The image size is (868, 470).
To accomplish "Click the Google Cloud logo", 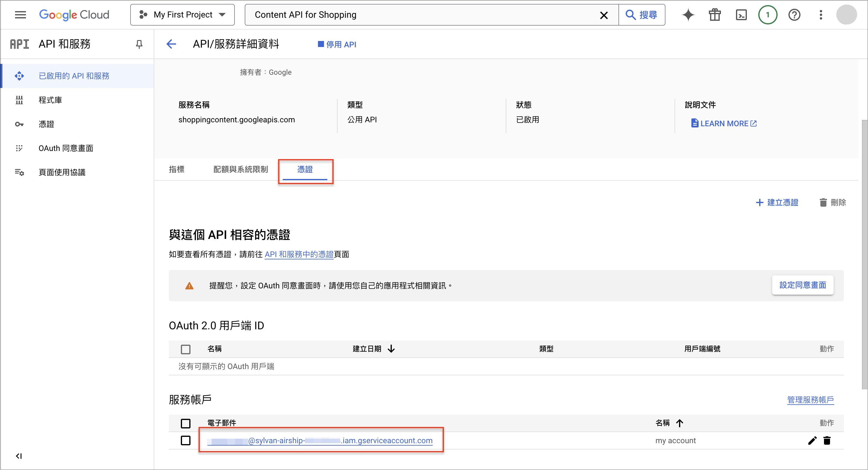I will 74,15.
